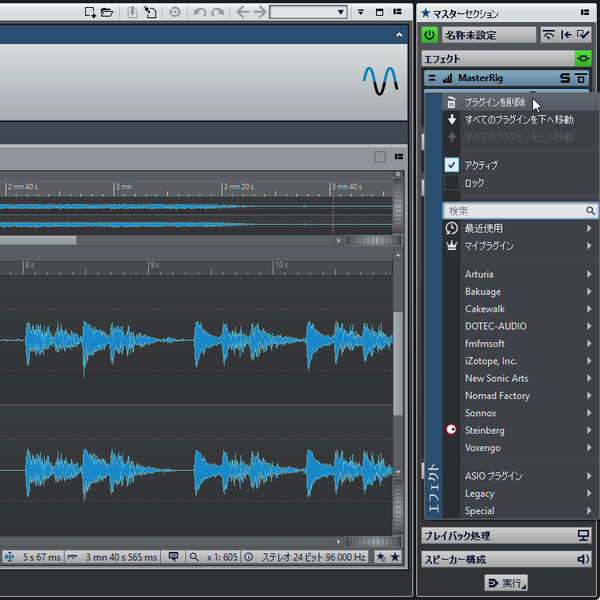
Task: Expand the Steinberg plugin submenu
Action: [521, 430]
